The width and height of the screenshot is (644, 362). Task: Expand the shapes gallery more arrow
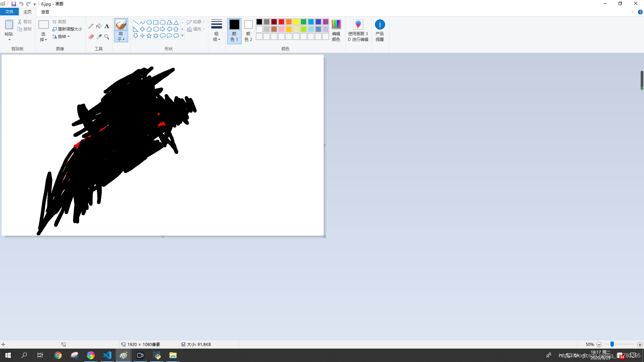pos(182,36)
